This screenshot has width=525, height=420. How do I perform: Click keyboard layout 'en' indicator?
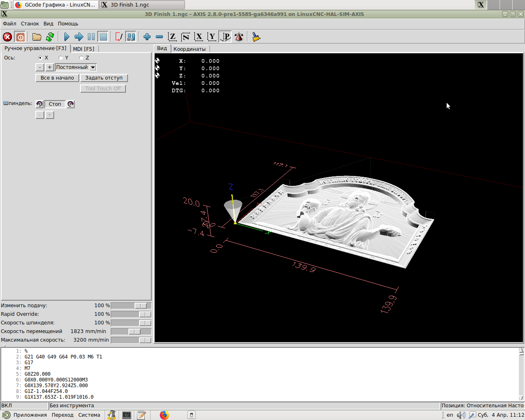click(450, 415)
